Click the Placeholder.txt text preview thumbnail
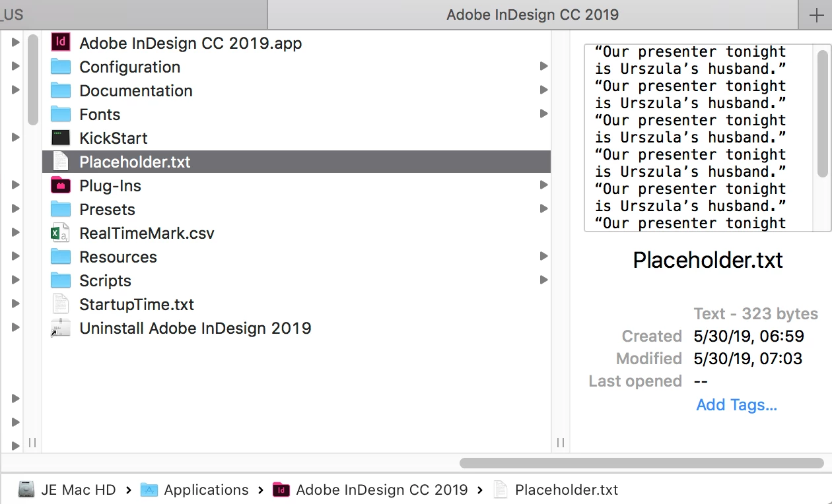This screenshot has width=832, height=504. 707,138
